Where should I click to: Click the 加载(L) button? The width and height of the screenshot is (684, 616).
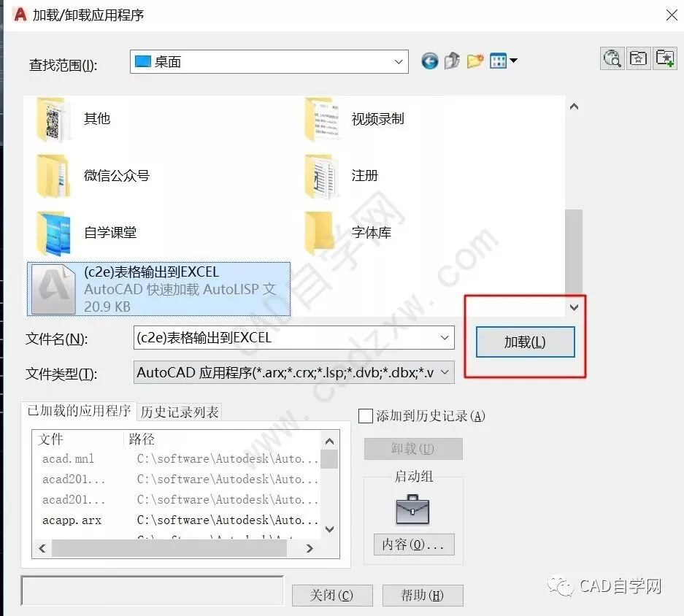click(x=525, y=342)
